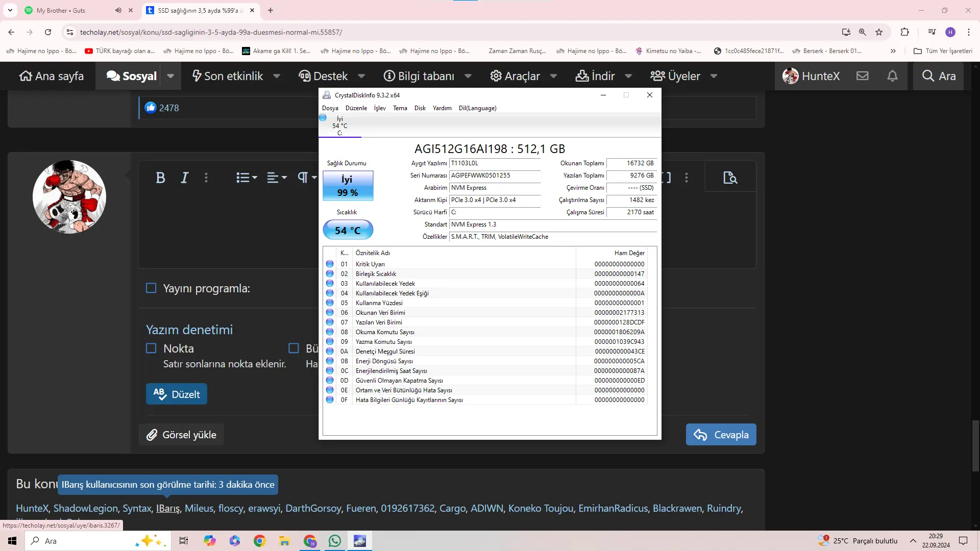Image resolution: width=980 pixels, height=551 pixels.
Task: Expand the Son etkinlik dropdown arrow
Action: pyautogui.click(x=277, y=76)
